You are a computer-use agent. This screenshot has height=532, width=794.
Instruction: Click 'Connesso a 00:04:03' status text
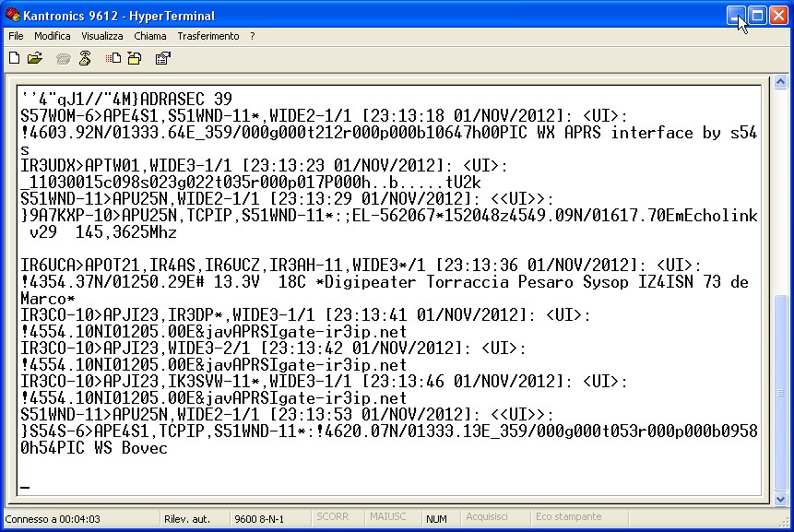[x=53, y=519]
